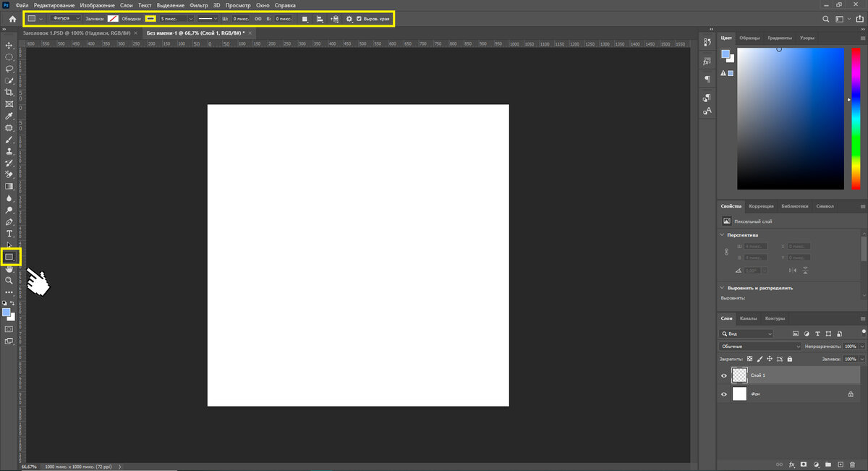Collapse the Перспектива section

click(x=723, y=235)
